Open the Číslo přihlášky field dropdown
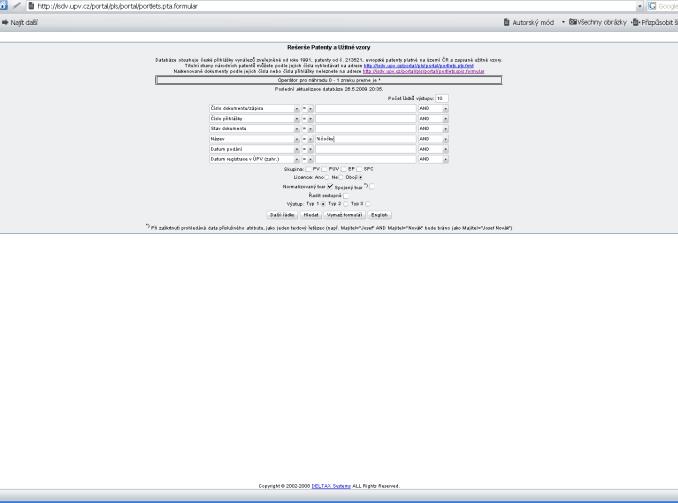 255,119
